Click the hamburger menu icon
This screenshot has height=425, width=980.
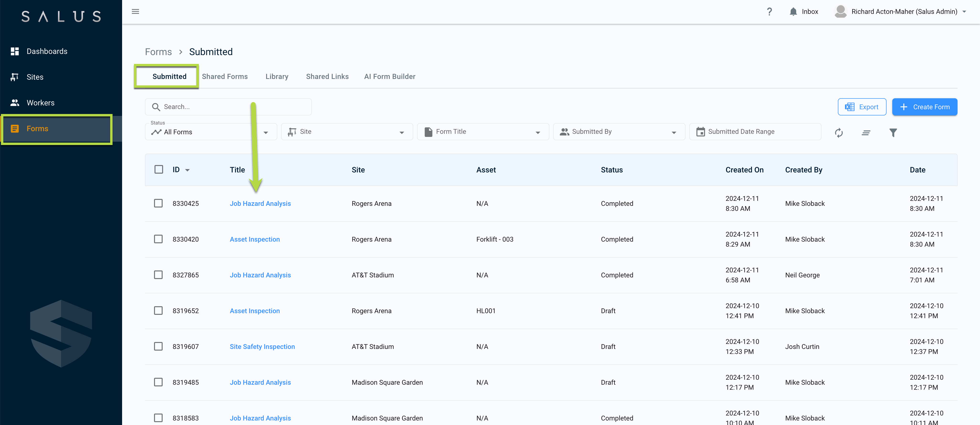point(135,11)
